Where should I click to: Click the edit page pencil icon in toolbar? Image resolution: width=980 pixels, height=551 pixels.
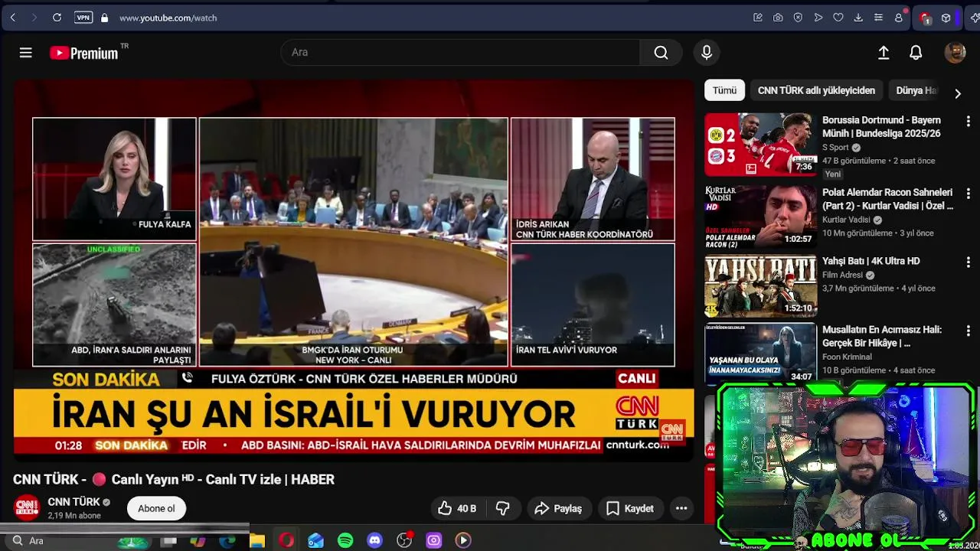758,18
